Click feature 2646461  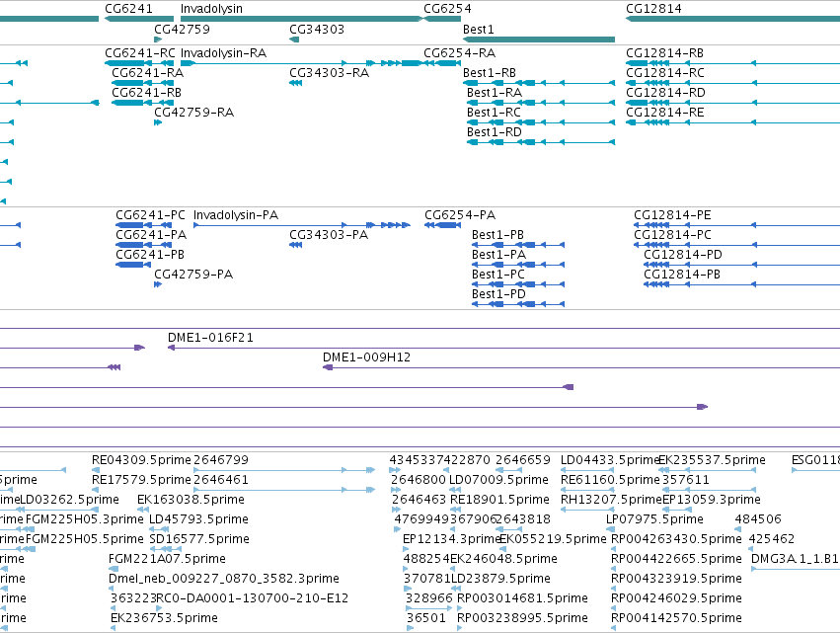221,480
